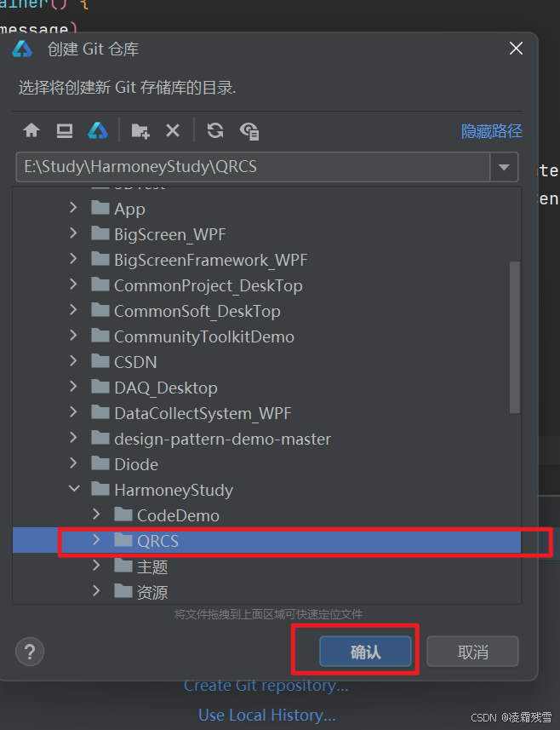This screenshot has width=560, height=730.
Task: Select DataCollectSystem_WPF folder
Action: [266, 413]
